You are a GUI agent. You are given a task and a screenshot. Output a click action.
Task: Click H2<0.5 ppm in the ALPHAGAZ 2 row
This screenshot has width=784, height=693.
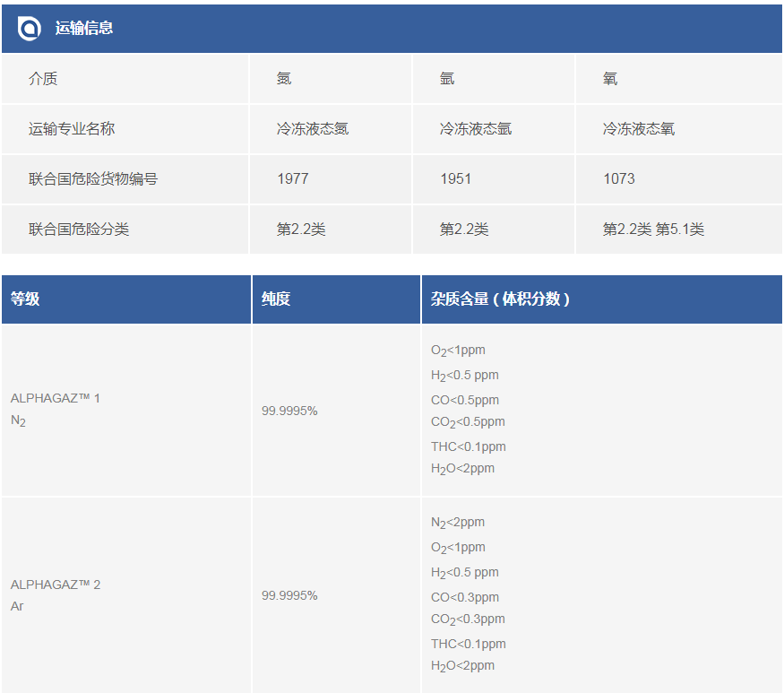pyautogui.click(x=465, y=572)
